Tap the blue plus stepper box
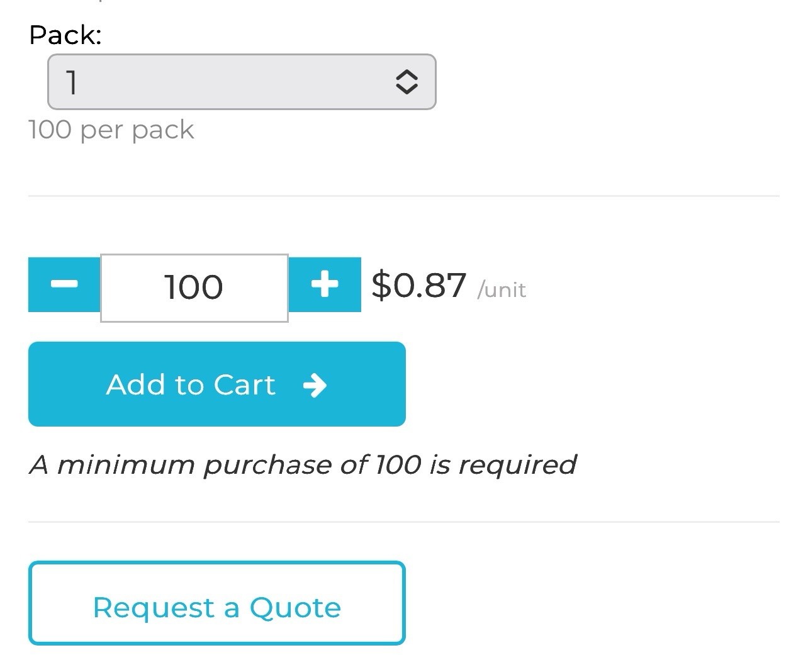 pos(325,284)
